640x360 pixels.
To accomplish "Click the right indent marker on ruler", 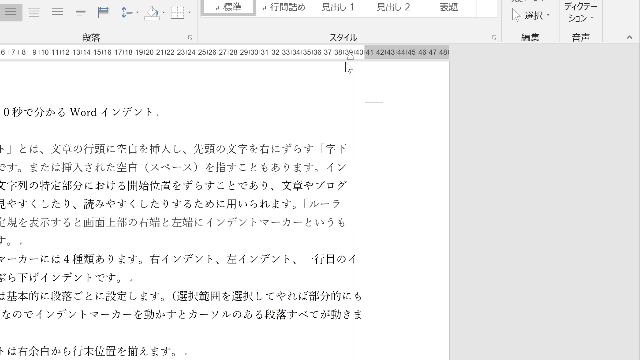I will [x=351, y=58].
